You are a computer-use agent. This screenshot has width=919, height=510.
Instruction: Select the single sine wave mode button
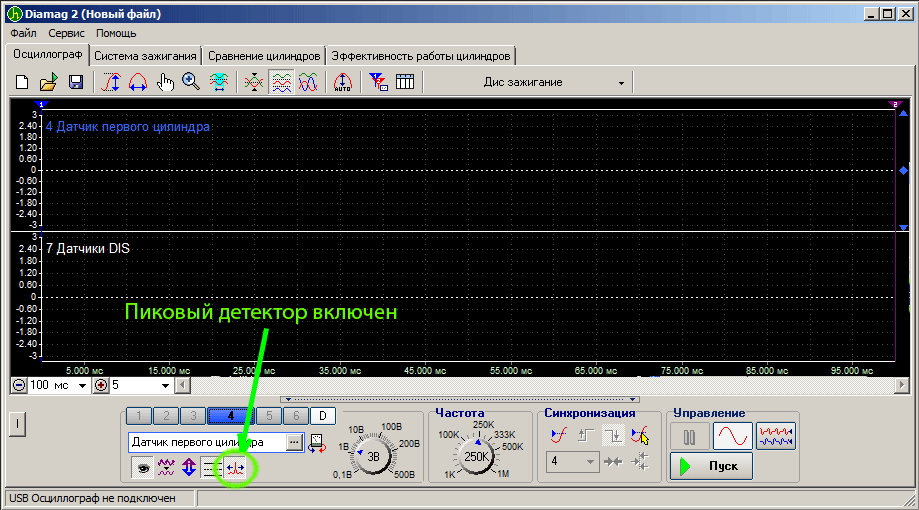pyautogui.click(x=733, y=437)
